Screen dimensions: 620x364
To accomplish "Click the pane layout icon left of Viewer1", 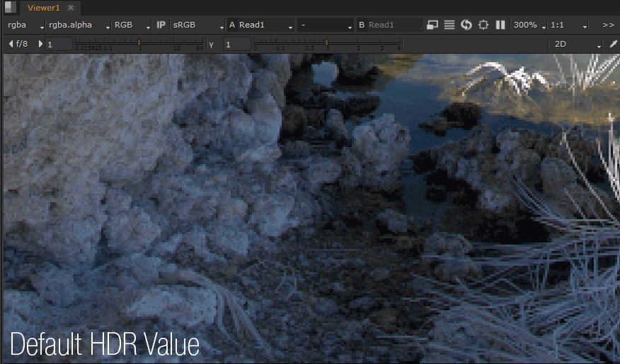I will click(10, 7).
